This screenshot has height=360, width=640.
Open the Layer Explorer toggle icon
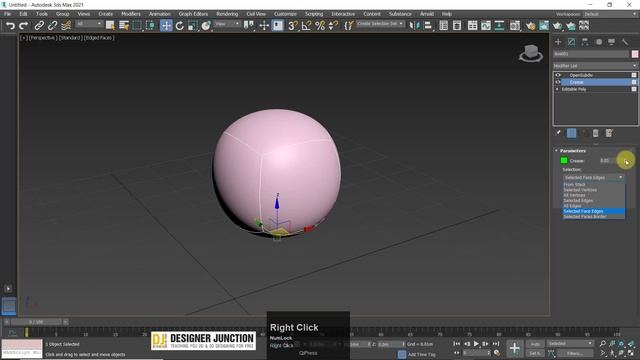coord(457,26)
